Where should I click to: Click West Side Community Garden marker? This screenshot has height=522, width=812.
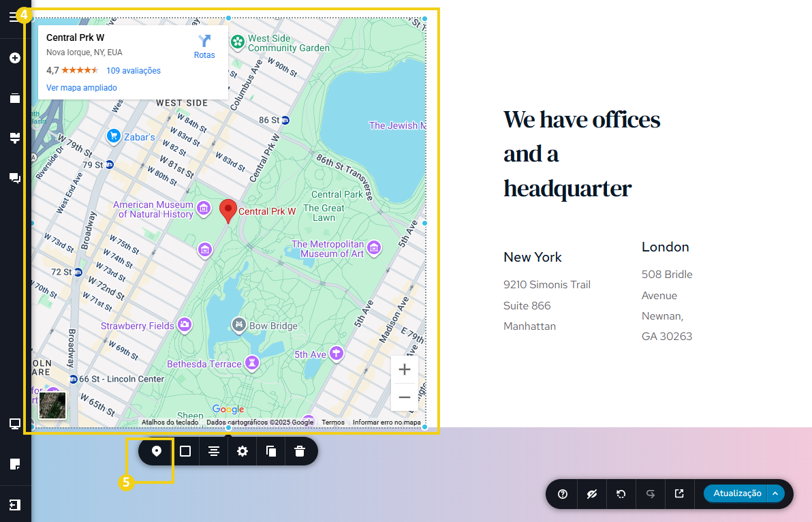238,42
